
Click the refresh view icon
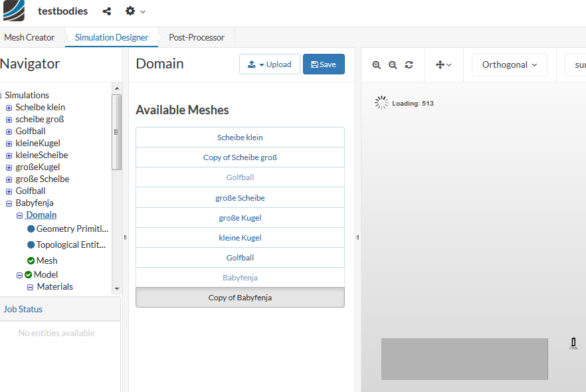coord(409,65)
